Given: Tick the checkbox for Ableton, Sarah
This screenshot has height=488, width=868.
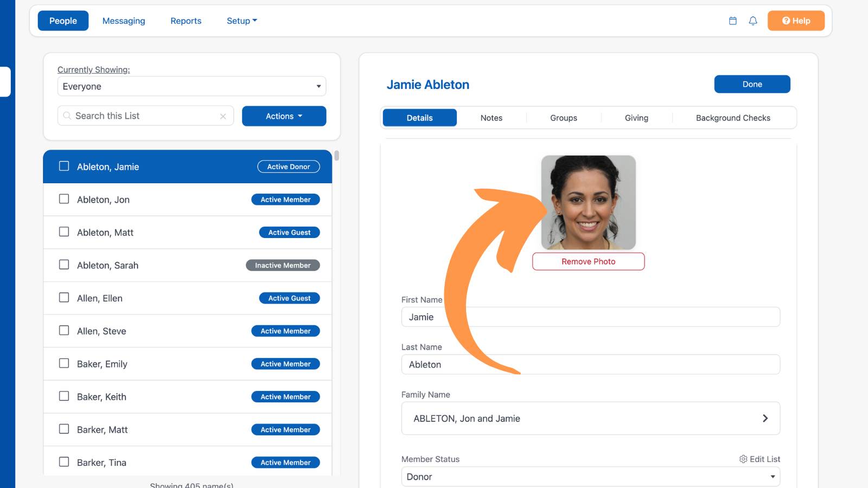Looking at the screenshot, I should click(x=64, y=265).
